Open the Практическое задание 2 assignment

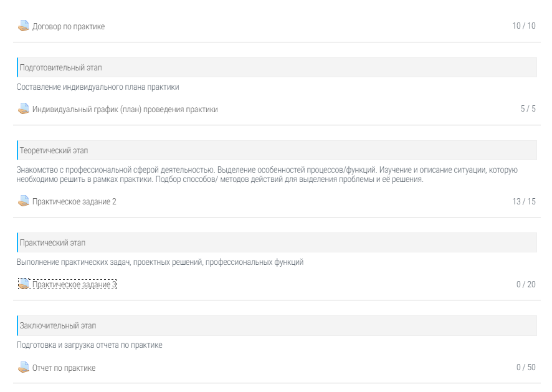[74, 201]
